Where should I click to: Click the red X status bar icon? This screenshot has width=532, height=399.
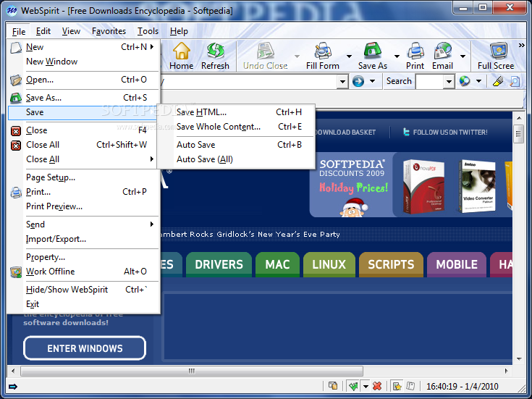(x=376, y=386)
